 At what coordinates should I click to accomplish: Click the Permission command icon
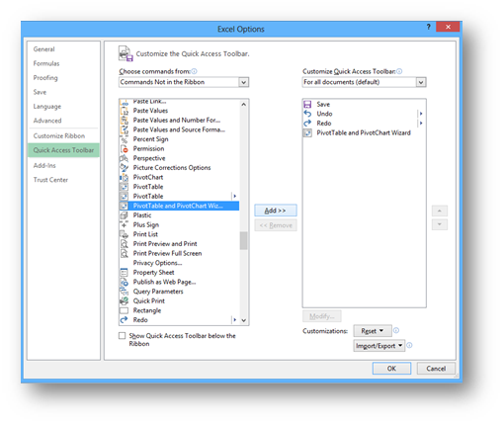(125, 149)
